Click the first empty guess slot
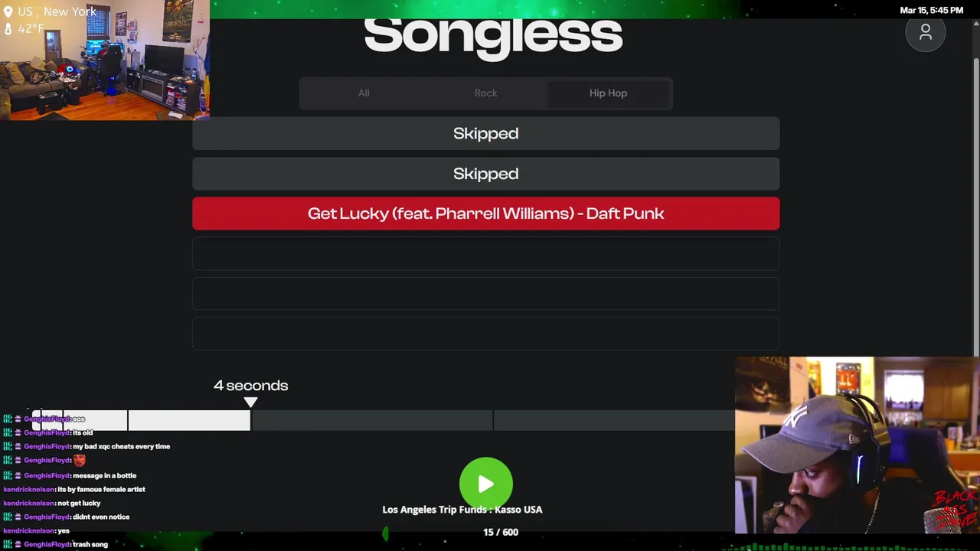 pos(486,253)
